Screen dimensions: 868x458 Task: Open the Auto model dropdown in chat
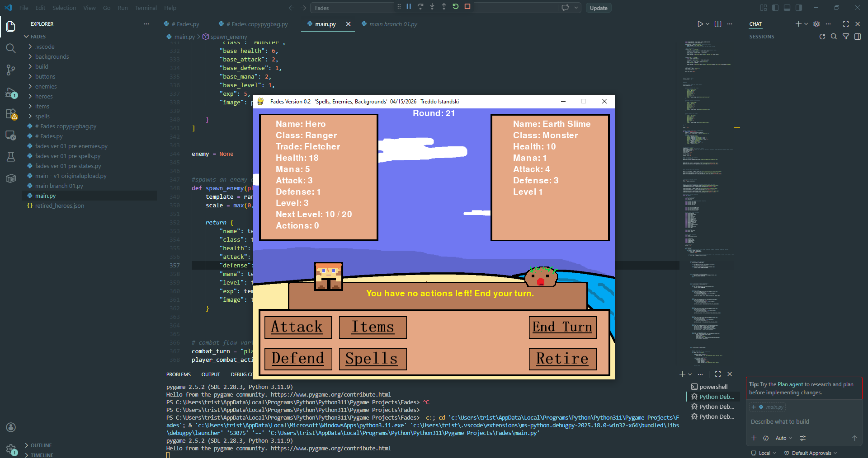(783, 438)
